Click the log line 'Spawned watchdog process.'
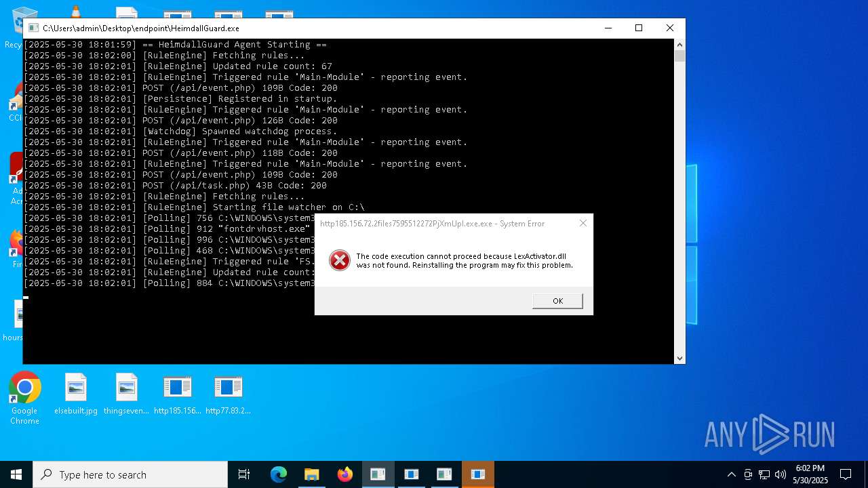 [180, 131]
